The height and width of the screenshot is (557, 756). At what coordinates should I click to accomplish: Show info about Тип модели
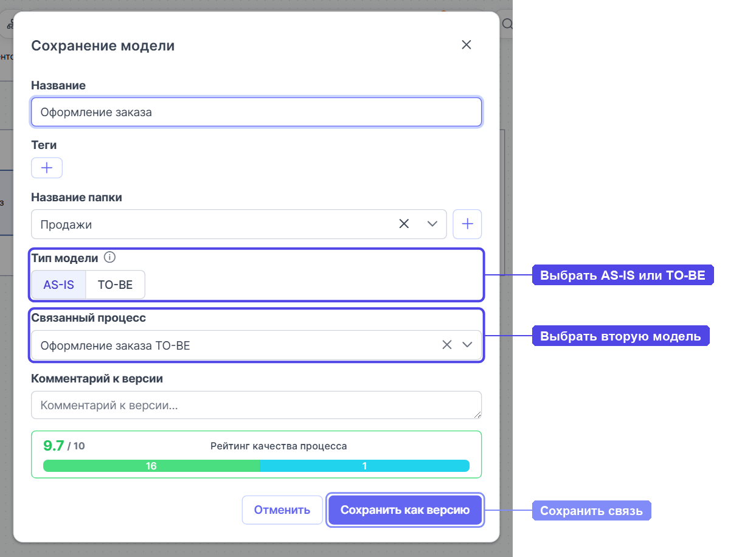109,257
